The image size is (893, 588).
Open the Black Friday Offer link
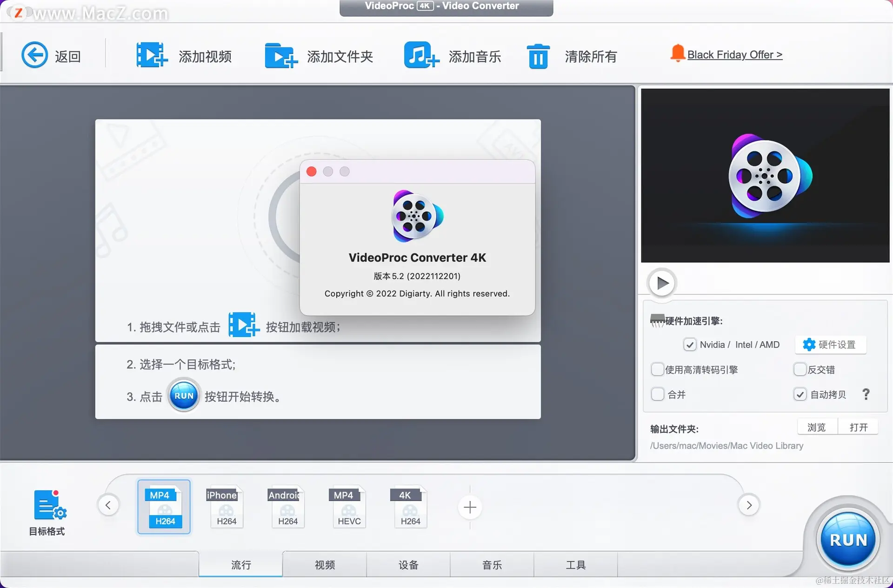[734, 55]
